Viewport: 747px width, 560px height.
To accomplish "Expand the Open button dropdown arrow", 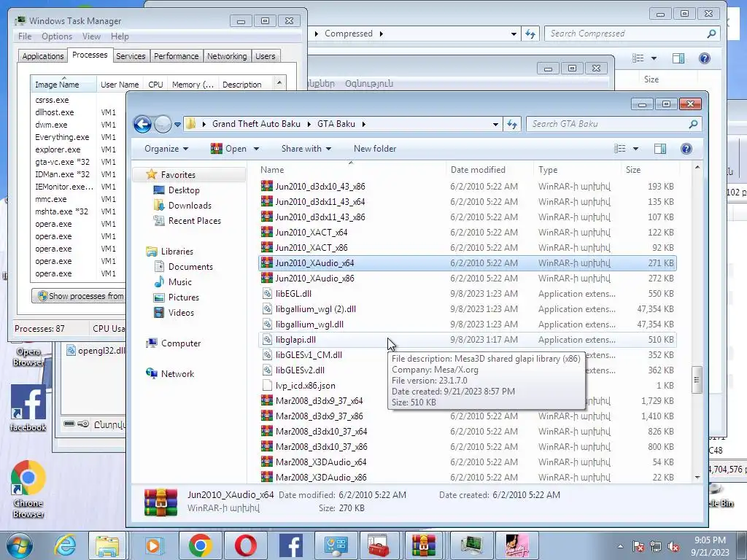I will click(256, 149).
